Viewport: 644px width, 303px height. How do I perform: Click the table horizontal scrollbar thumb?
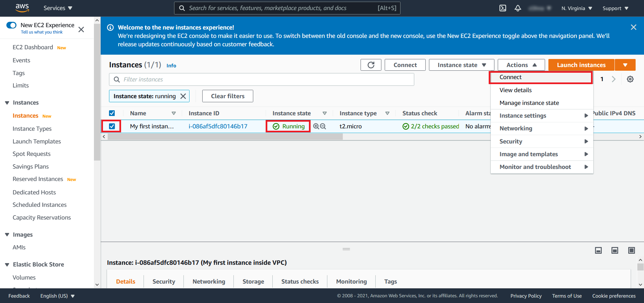click(225, 137)
